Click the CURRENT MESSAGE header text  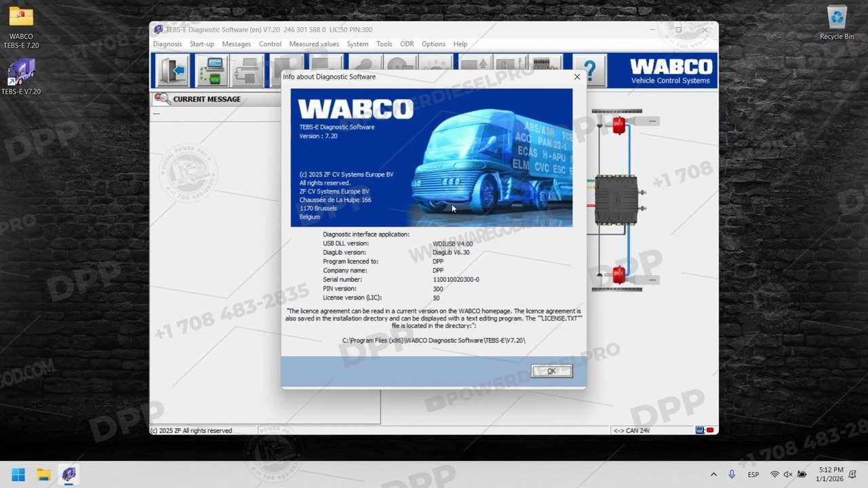[x=207, y=99]
